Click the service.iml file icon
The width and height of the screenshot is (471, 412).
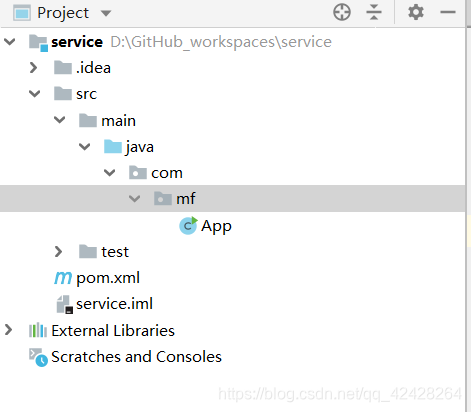64,304
